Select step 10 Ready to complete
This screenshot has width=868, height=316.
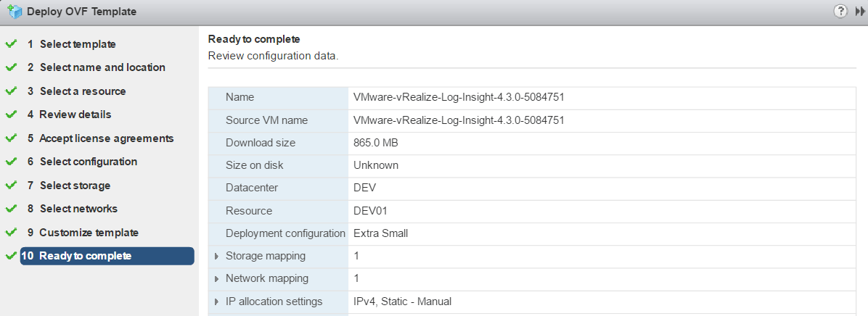click(107, 256)
